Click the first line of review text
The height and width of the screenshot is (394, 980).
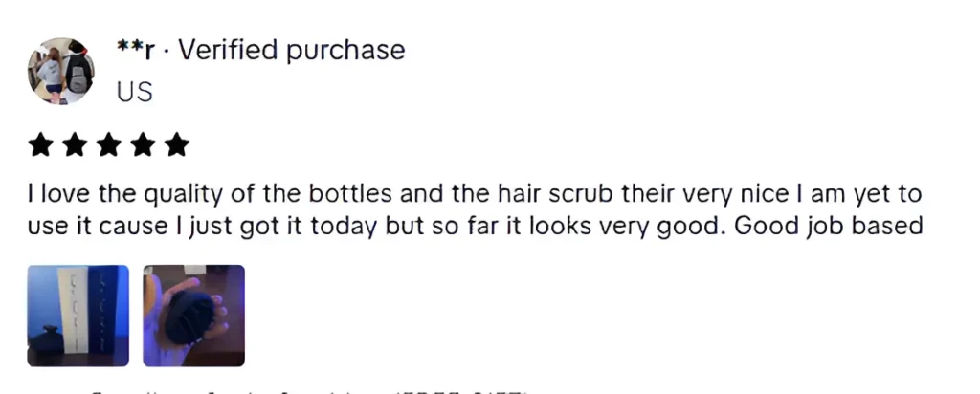(474, 195)
